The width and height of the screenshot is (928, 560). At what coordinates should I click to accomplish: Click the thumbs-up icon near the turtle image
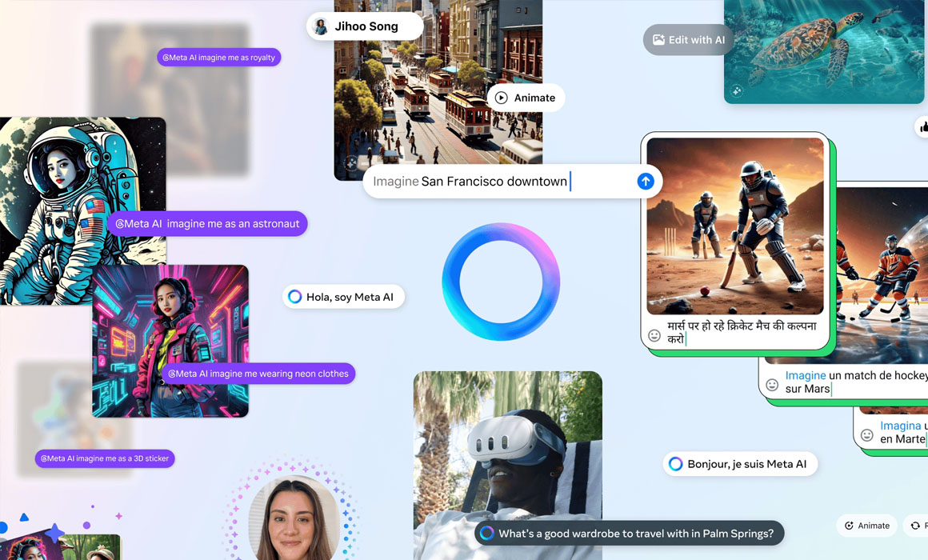pyautogui.click(x=923, y=126)
